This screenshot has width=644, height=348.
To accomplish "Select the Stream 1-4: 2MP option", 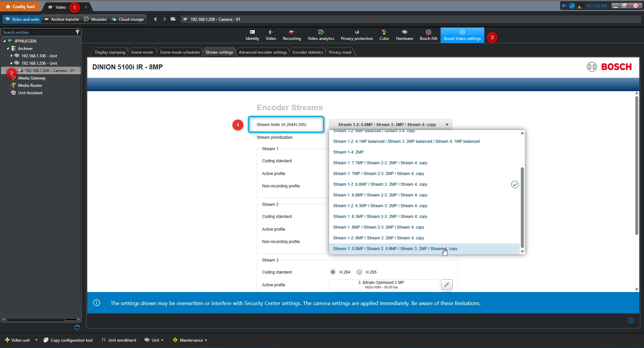I will point(348,152).
